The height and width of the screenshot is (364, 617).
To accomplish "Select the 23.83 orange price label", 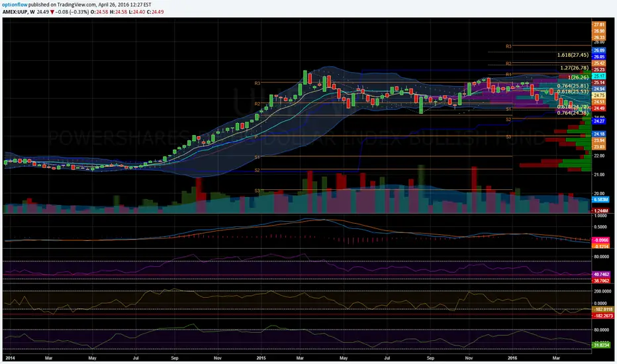I will [599, 147].
